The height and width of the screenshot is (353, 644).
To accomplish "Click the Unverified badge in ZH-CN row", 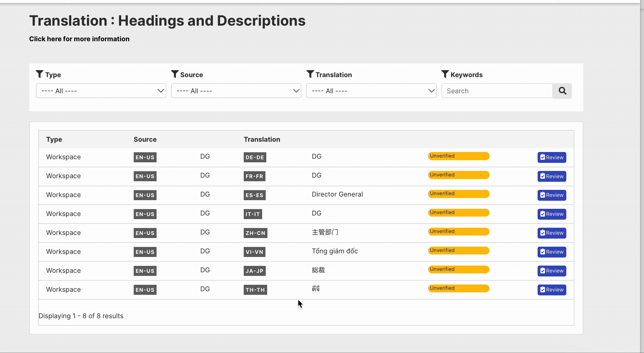I will point(459,232).
